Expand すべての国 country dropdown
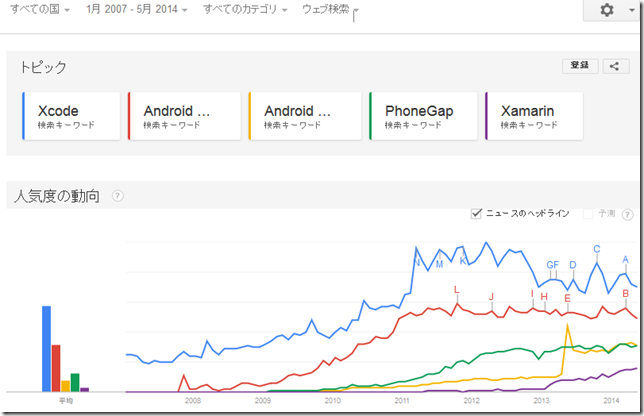644x416 pixels. [40, 9]
